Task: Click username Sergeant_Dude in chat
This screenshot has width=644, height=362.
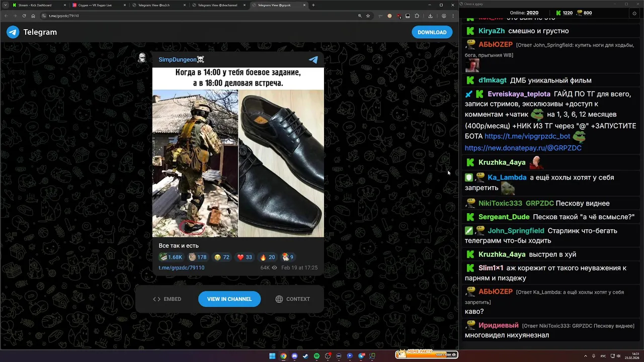Action: [x=504, y=217]
